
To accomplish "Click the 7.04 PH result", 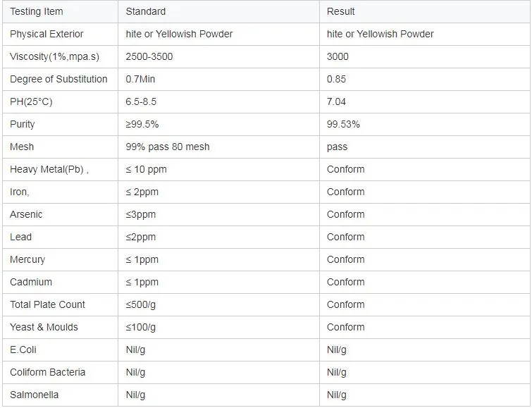I will 336,101.
